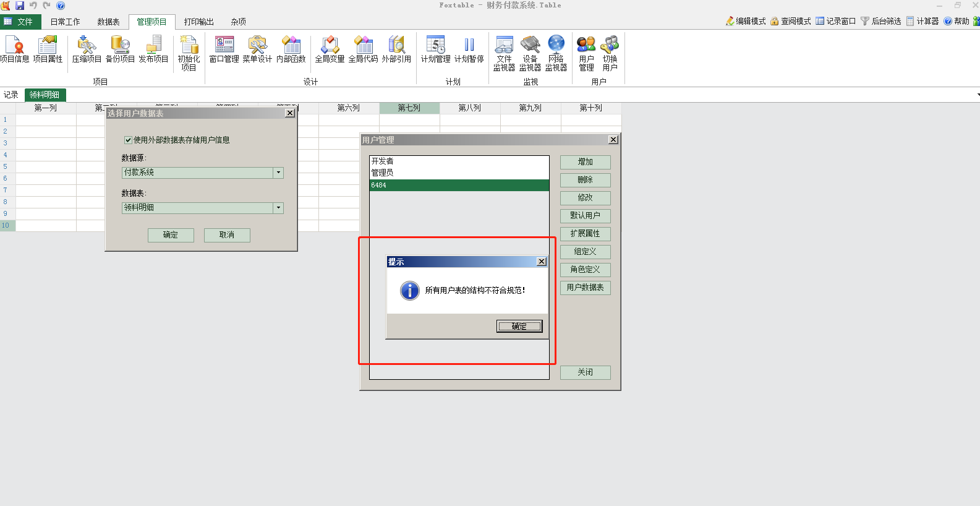Click the redo icon in title bar
This screenshot has width=980, height=506.
(x=47, y=6)
